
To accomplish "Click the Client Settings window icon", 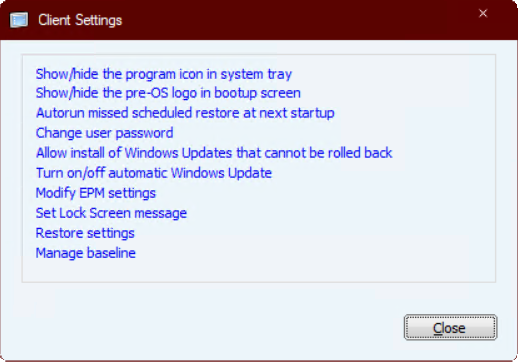I will (19, 20).
